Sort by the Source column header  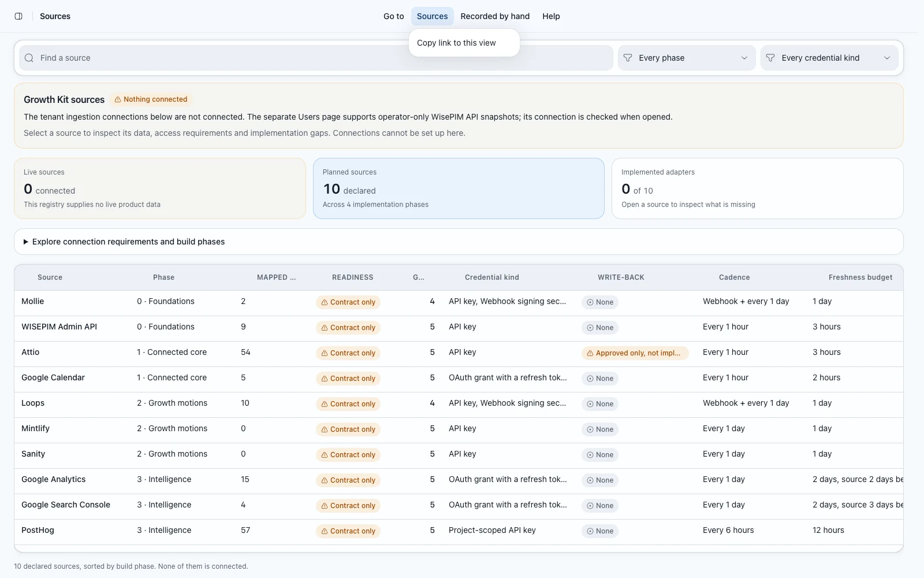tap(50, 277)
